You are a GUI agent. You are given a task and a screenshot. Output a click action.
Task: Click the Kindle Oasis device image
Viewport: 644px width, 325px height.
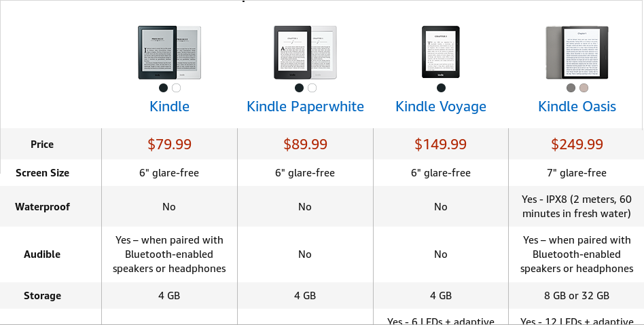(577, 53)
